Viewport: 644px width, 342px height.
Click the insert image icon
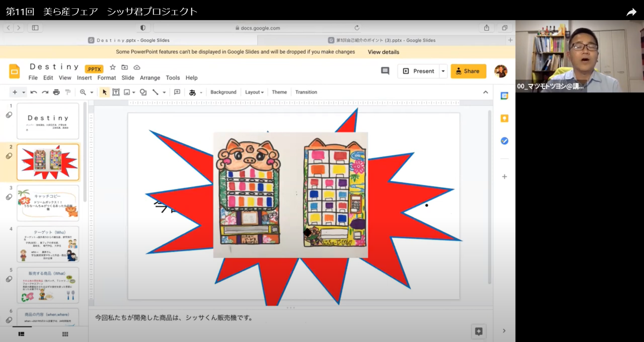tap(127, 92)
